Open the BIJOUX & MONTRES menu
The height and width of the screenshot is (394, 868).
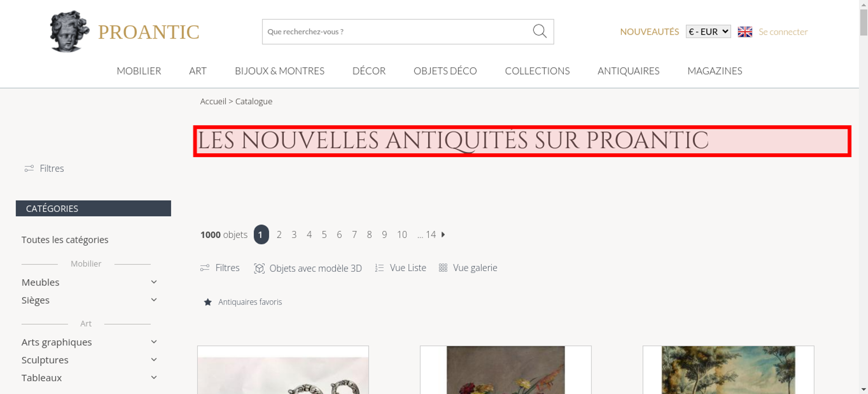click(279, 71)
